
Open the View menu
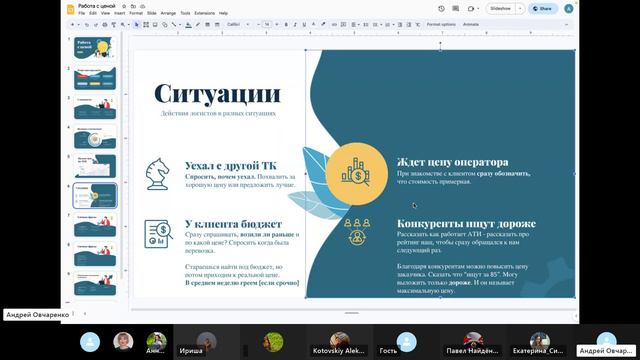(x=105, y=13)
